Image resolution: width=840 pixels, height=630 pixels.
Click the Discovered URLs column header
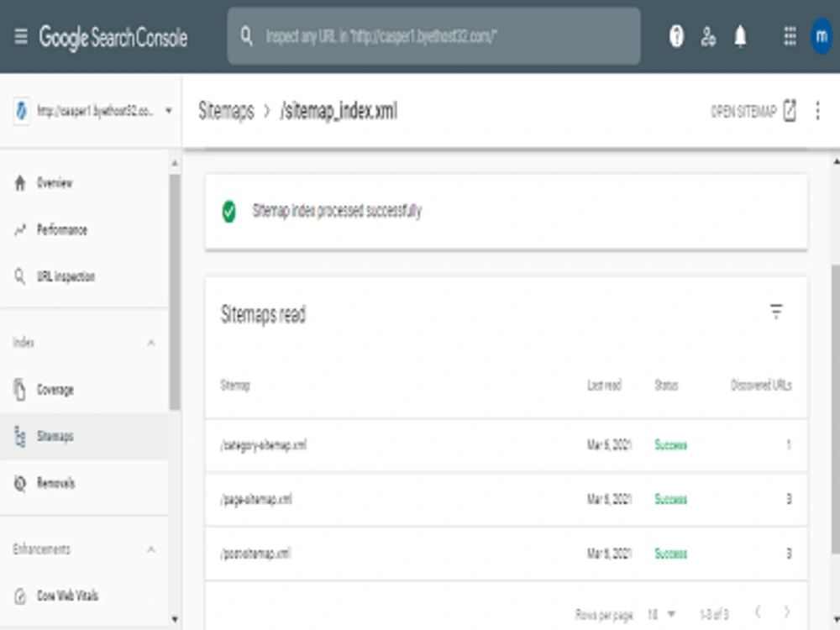click(761, 386)
